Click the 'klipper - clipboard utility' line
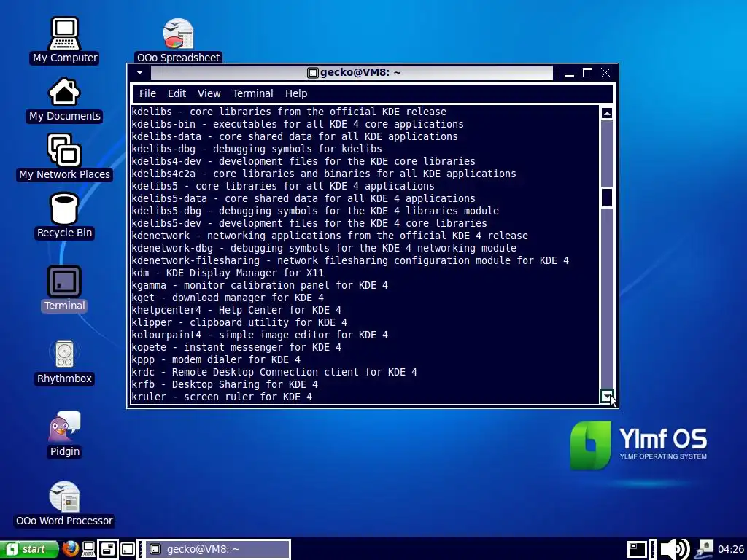747x560 pixels. 239,322
